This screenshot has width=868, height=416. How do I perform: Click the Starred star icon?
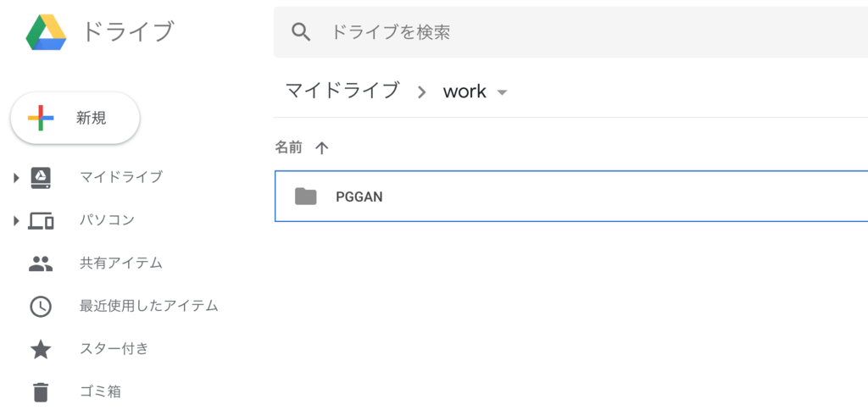tap(41, 349)
